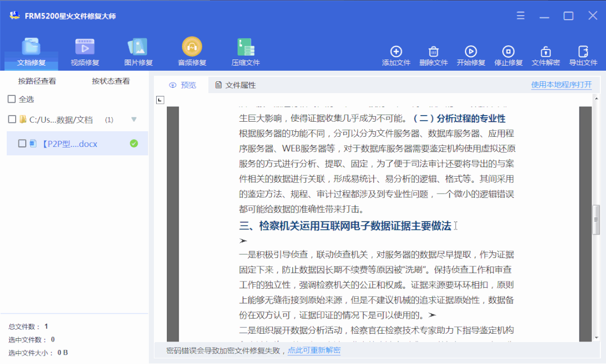Screen dimensions: 606x364
Task: Click the 导出文件 export file icon
Action: (583, 52)
